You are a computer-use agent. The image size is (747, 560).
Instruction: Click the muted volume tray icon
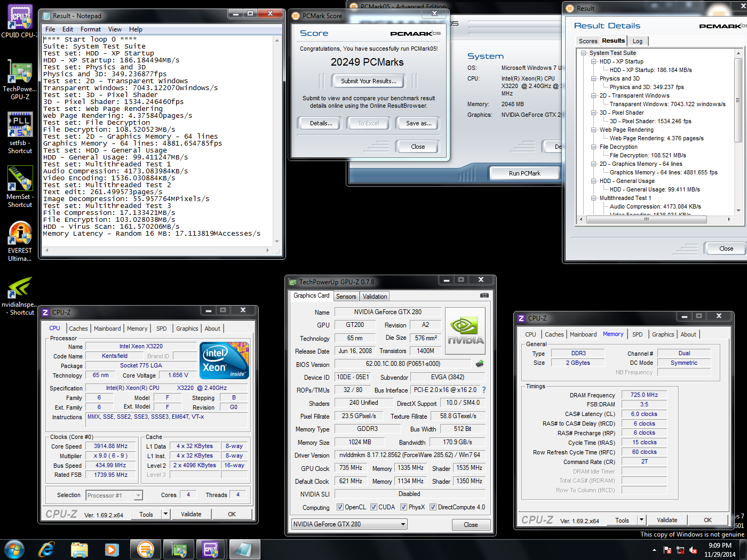(693, 550)
